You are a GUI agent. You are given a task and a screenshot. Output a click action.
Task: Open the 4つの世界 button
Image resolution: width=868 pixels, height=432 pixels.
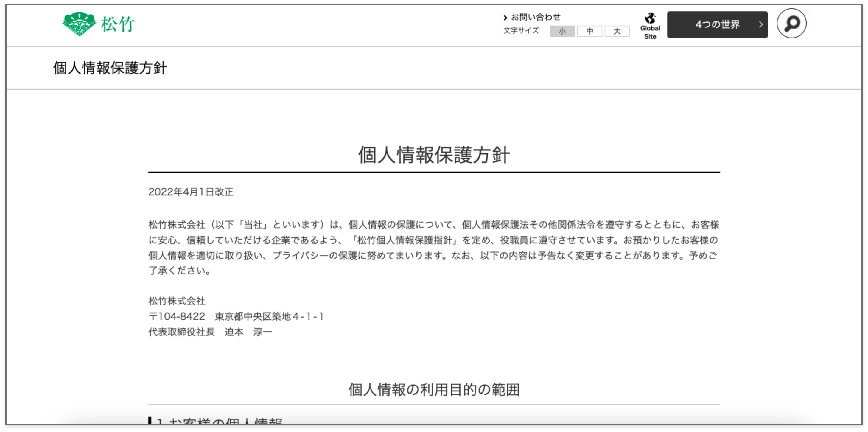pos(717,25)
